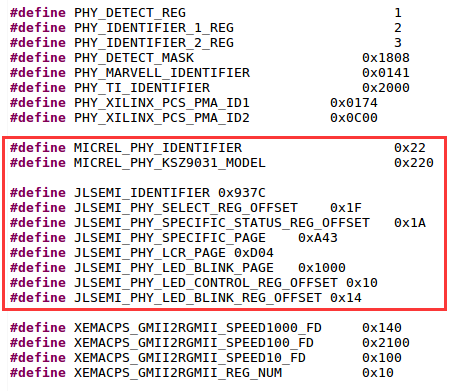Click the PHY_DETECT_REG macro name
468x391 pixels.
130,13
